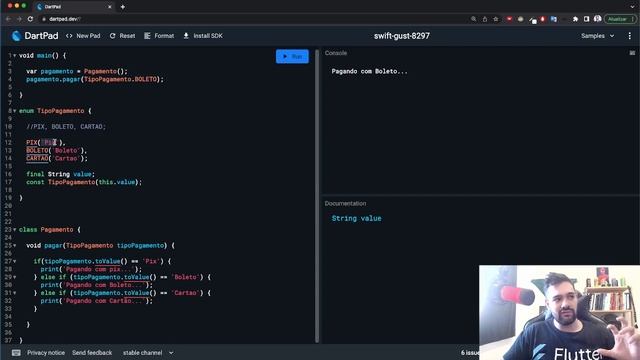
Task: Click the editor vertical scrollbar
Action: 317,196
